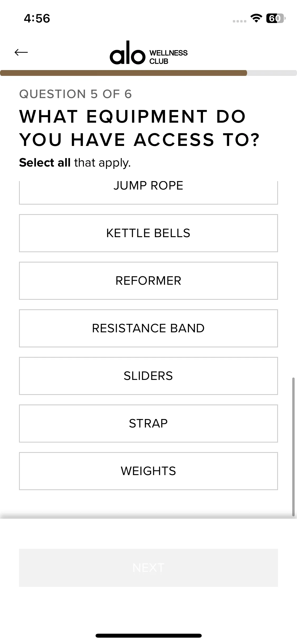Screen dimensions: 297x644
Task: Toggle the Reformer equipment option
Action: click(148, 281)
